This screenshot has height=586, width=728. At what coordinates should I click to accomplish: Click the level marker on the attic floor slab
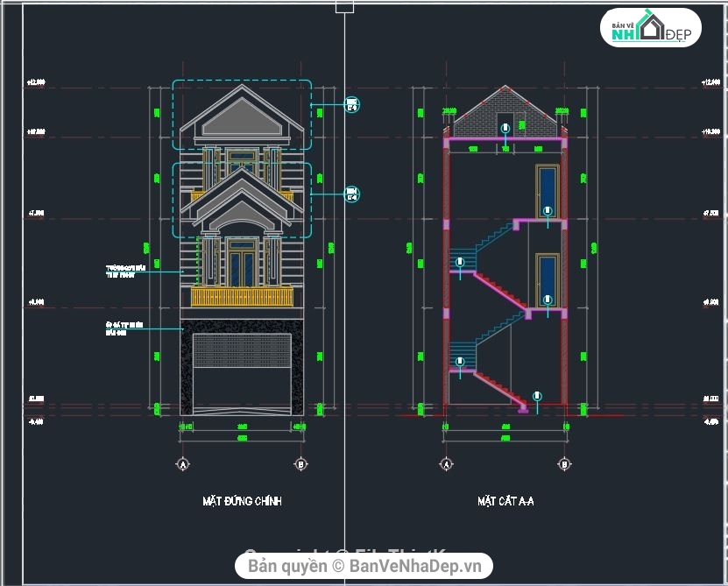point(505,130)
